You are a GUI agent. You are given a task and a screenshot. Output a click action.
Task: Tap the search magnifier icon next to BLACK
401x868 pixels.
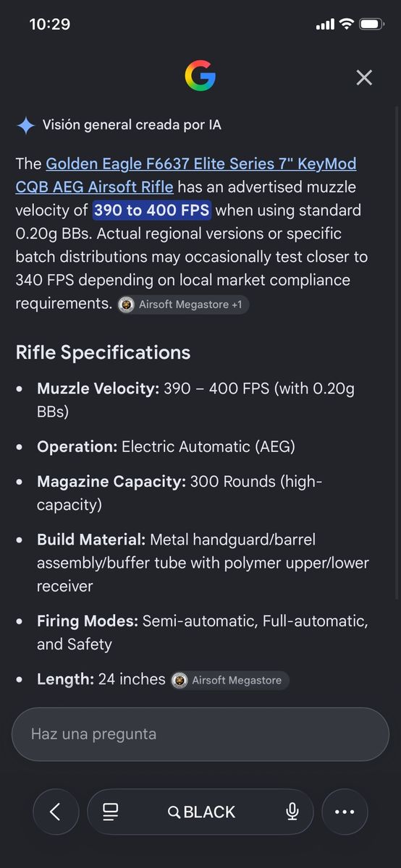pyautogui.click(x=174, y=812)
